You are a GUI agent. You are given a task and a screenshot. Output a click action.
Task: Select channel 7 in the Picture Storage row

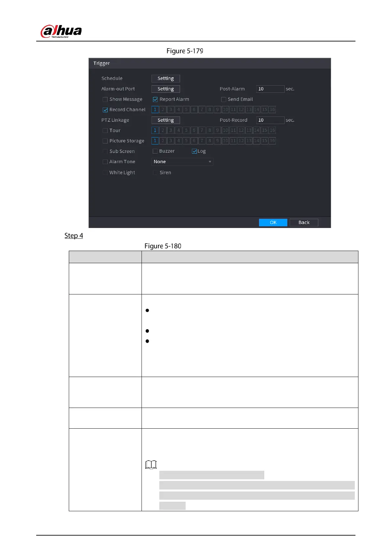coord(202,141)
